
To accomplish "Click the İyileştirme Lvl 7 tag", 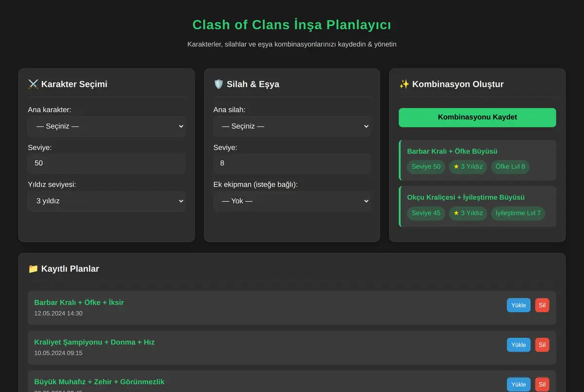I will coord(518,213).
